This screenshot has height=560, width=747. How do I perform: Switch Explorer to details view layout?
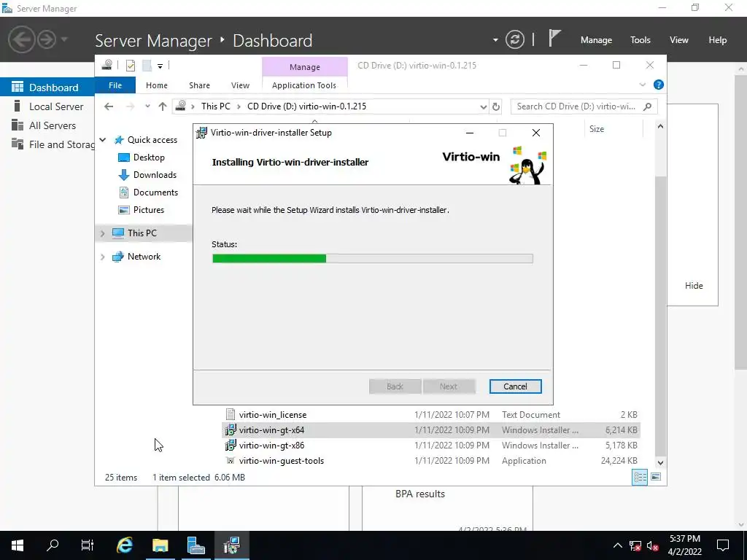[x=640, y=477]
